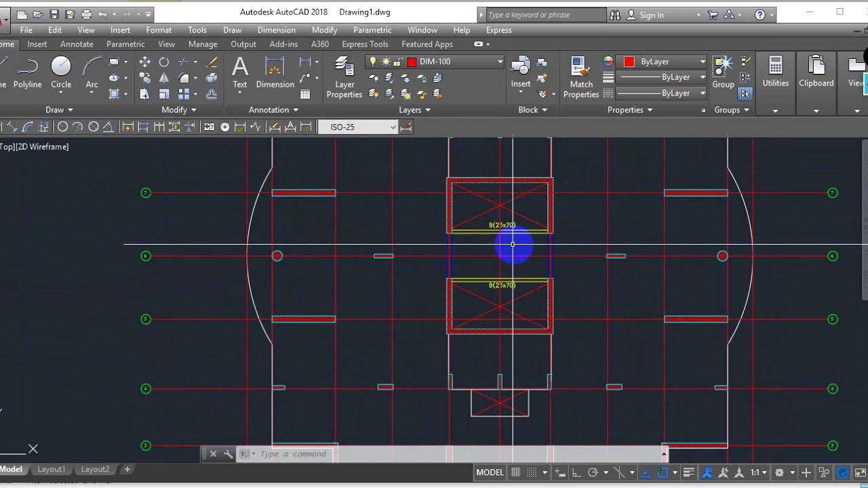Click the Erase tool icon
This screenshot has height=488, width=868.
coord(212,62)
